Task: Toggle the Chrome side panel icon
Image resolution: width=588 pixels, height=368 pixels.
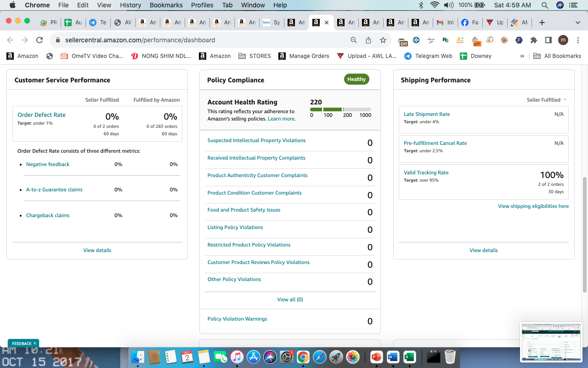Action: (548, 40)
